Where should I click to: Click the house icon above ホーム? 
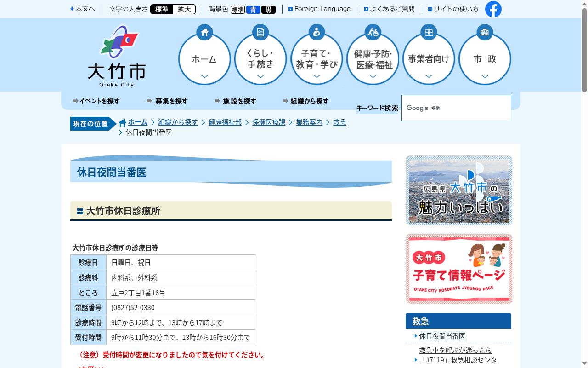point(204,32)
